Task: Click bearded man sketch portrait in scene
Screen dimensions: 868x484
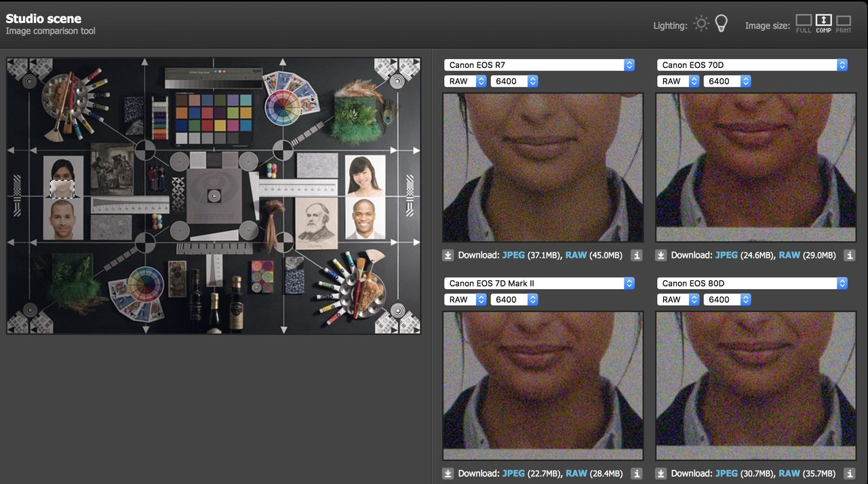Action: 316,222
